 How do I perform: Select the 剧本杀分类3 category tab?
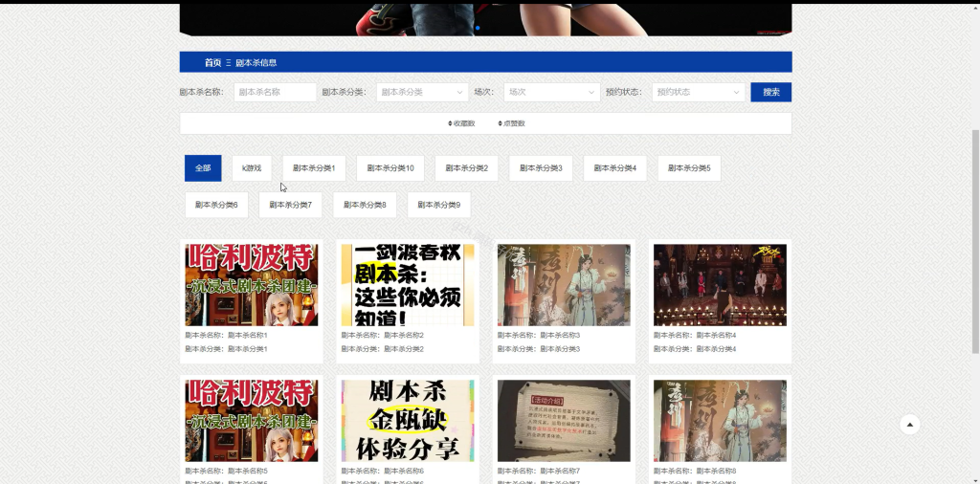click(542, 168)
